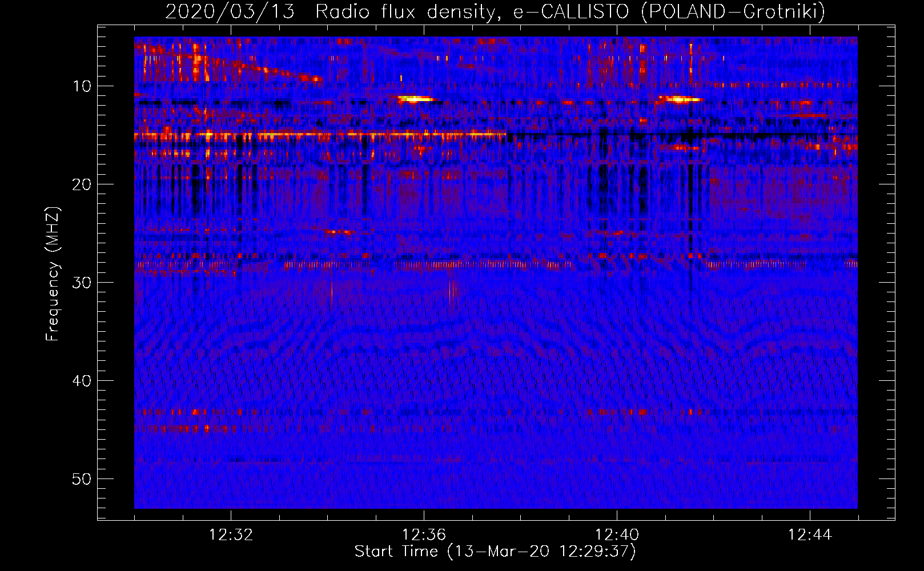Click the '12:44' time tick label

coord(810,535)
